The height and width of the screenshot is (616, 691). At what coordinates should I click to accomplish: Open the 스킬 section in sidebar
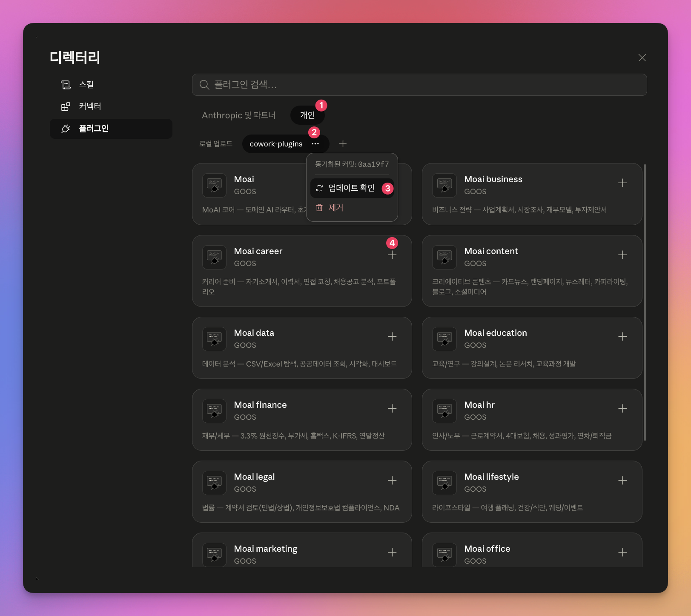click(111, 85)
